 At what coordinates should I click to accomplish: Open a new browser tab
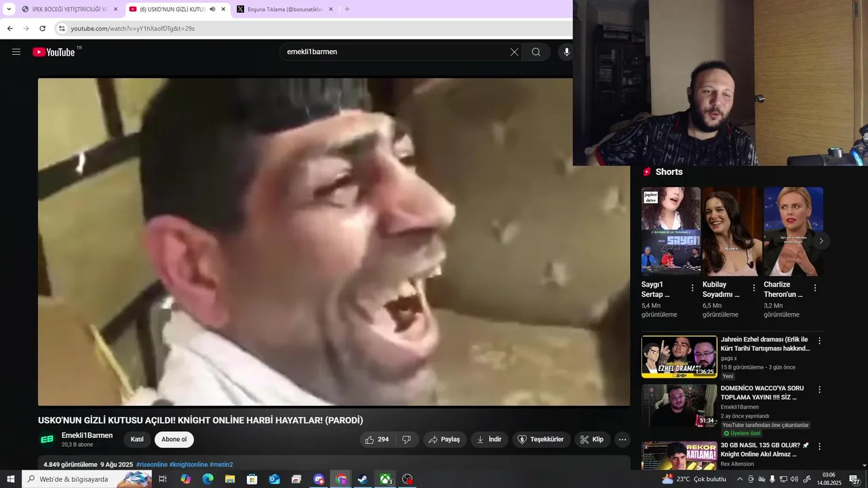(347, 9)
